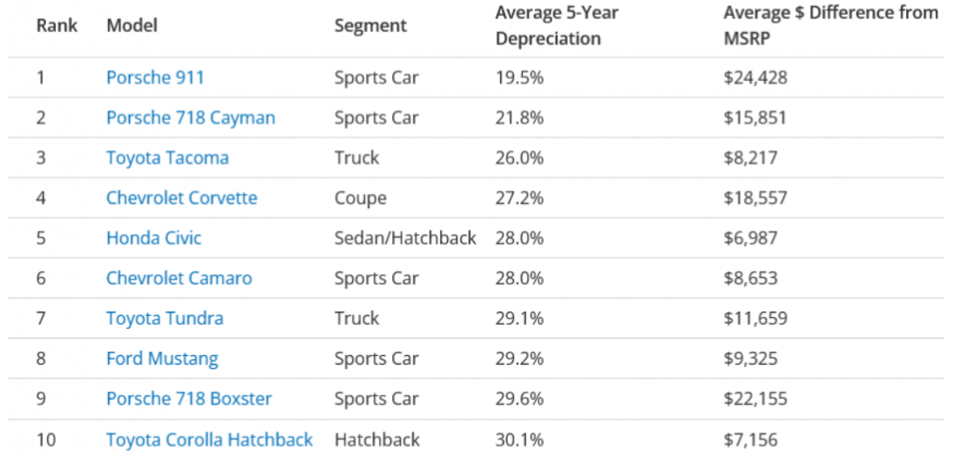This screenshot has width=980, height=457.
Task: Click the Segment column header
Action: coord(370,25)
